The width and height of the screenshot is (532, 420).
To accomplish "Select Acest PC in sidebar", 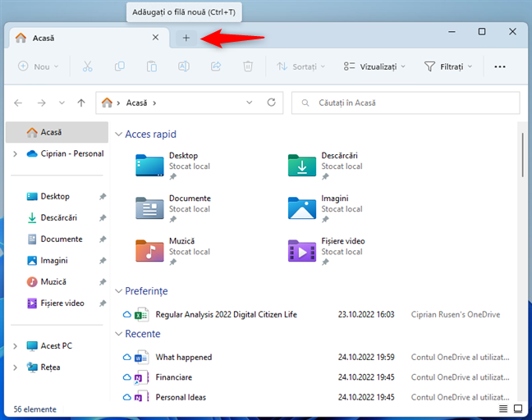I will (49, 346).
